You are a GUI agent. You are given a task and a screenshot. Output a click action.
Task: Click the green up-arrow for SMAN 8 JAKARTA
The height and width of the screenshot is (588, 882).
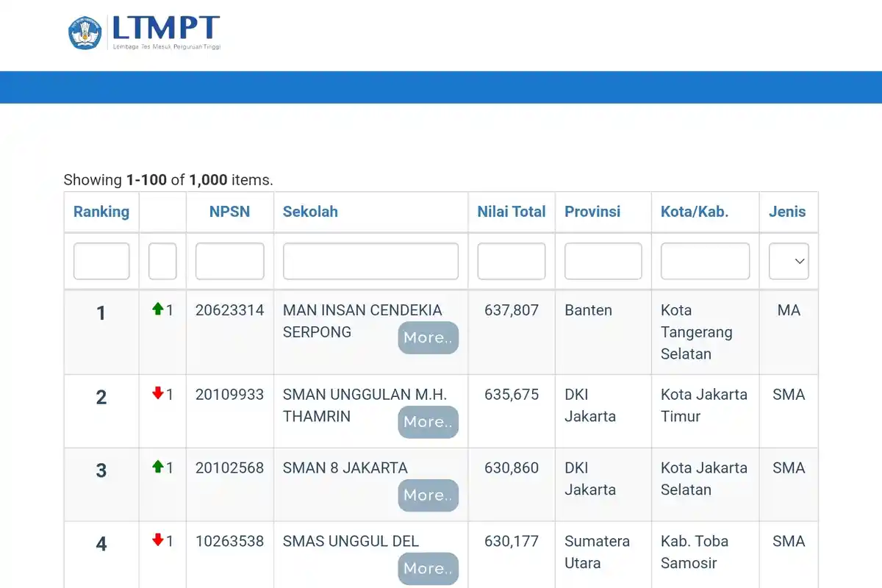(x=157, y=467)
